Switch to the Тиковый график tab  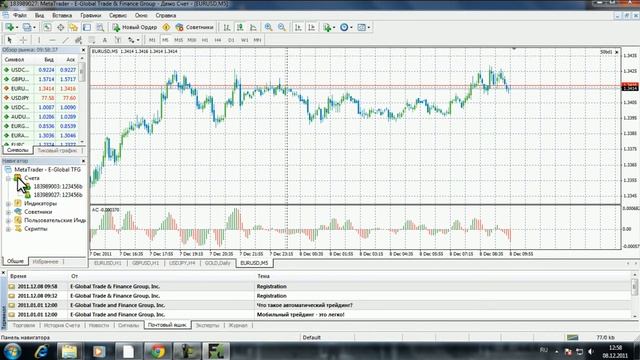(x=57, y=151)
